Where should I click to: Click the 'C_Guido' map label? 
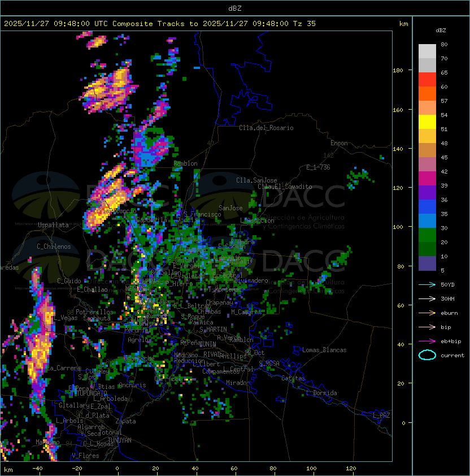point(69,281)
